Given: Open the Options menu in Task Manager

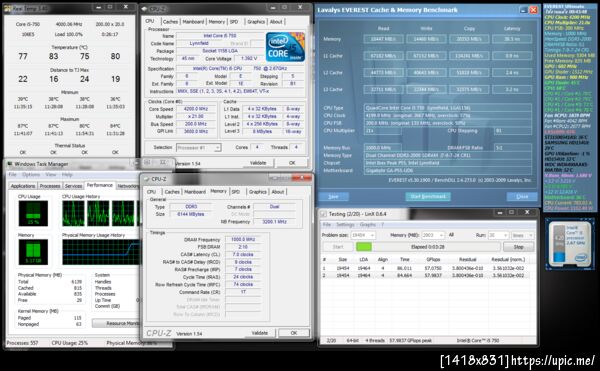Looking at the screenshot, I should tap(31, 175).
